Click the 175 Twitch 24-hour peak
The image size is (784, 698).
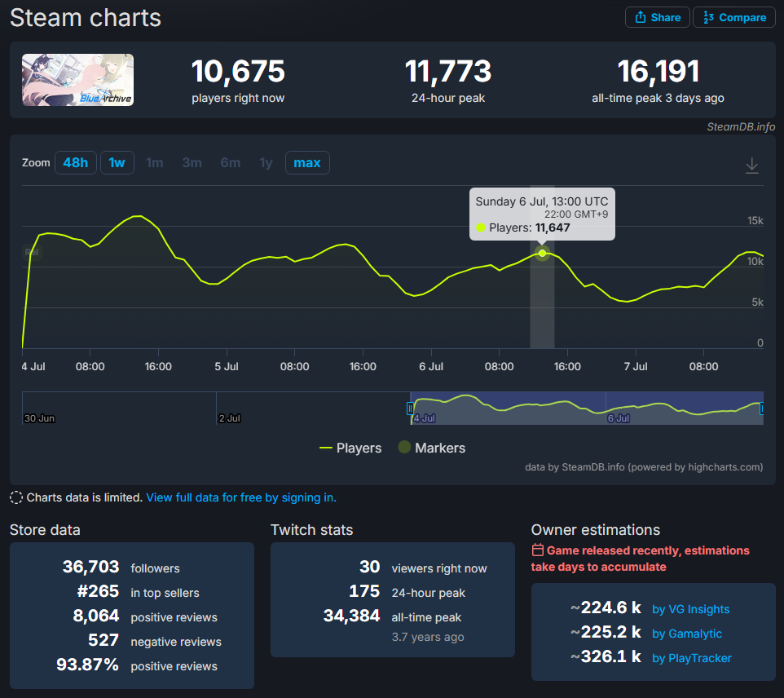point(364,591)
